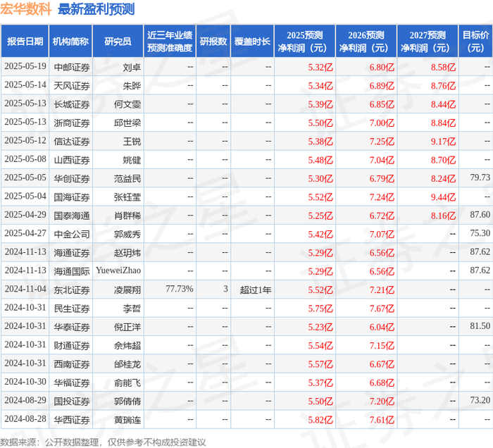Click the date 2025-05-14

tap(25, 85)
